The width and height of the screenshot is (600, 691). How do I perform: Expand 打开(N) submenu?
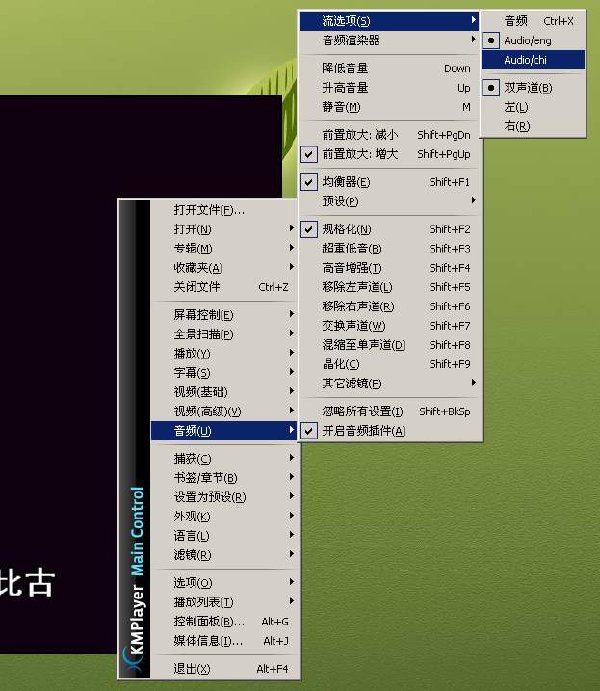click(x=225, y=229)
